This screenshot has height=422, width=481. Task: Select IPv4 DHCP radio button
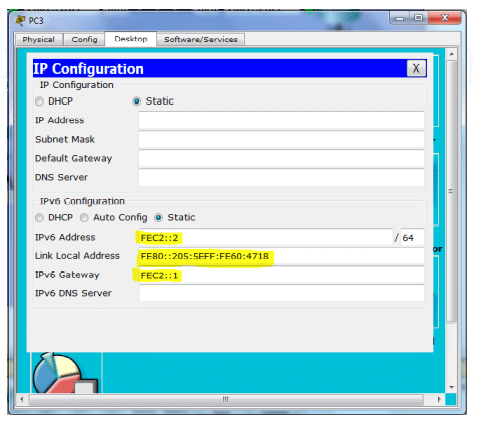[x=39, y=101]
